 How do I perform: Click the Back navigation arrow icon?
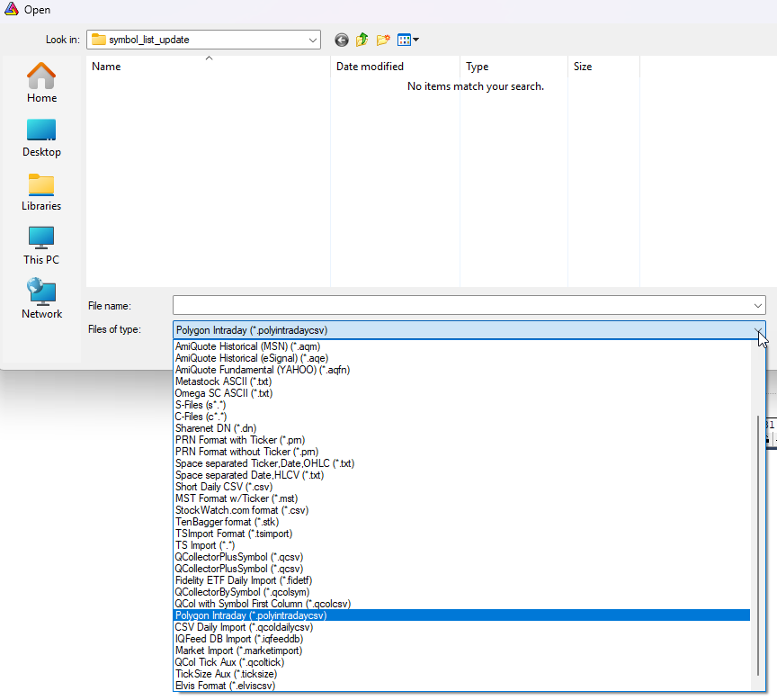tap(341, 40)
